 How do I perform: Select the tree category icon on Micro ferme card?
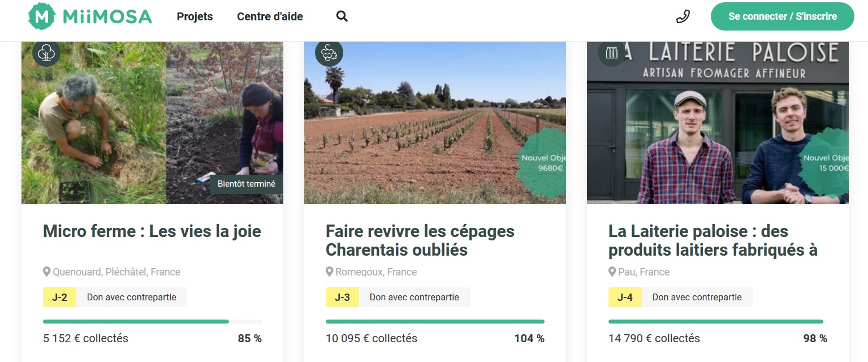tap(46, 53)
